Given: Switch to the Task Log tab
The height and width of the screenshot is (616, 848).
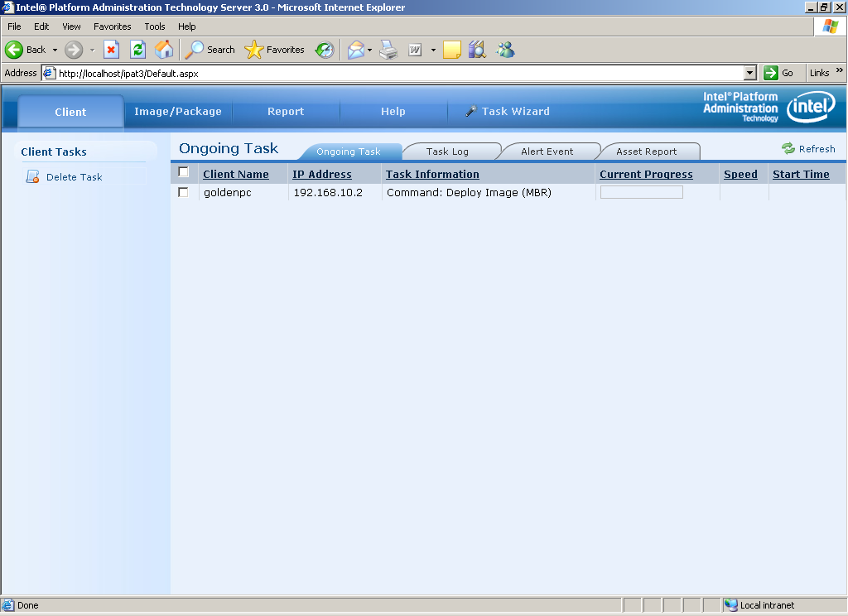Looking at the screenshot, I should click(447, 152).
